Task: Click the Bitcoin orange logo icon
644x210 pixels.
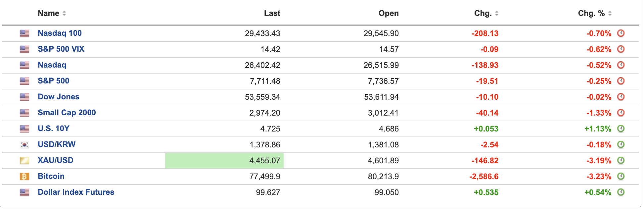Action: (x=24, y=177)
